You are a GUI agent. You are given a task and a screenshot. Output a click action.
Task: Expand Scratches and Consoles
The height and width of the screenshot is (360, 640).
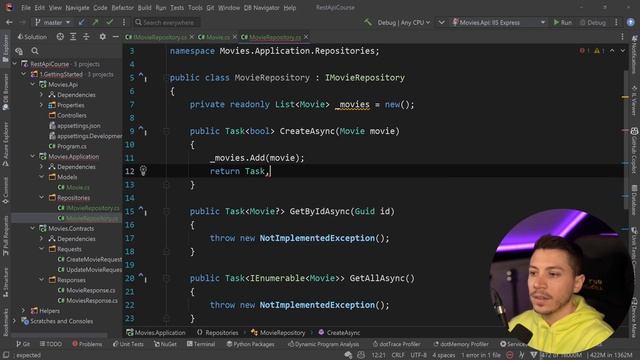click(15, 321)
